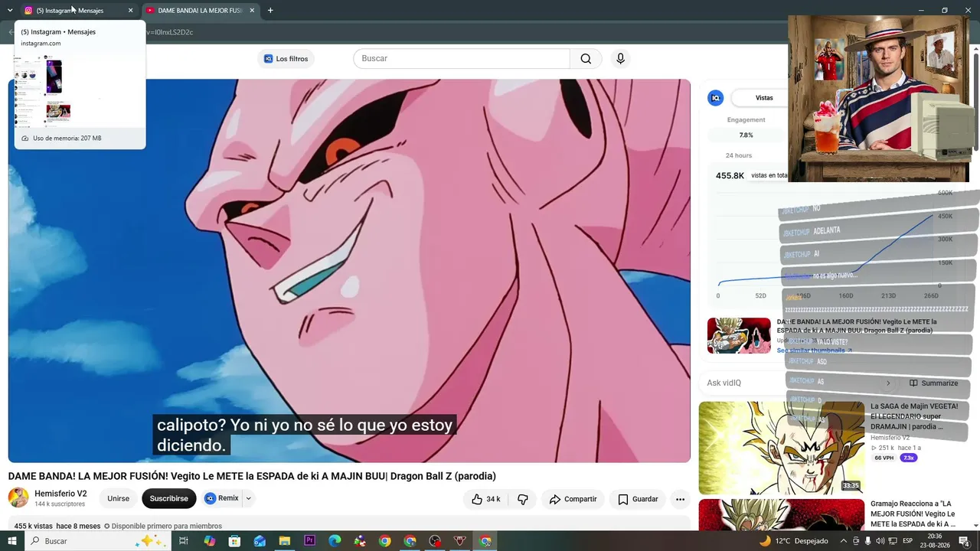Click the vidIQ logo in stats panel
Image resolution: width=980 pixels, height=551 pixels.
click(716, 98)
